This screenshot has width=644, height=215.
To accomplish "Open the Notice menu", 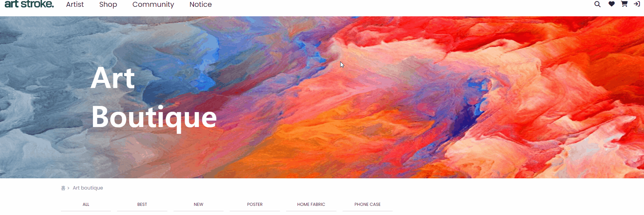I will point(201,4).
